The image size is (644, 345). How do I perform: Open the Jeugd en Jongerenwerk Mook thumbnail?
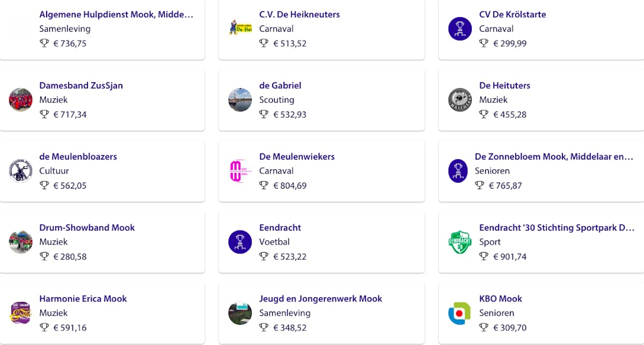240,313
